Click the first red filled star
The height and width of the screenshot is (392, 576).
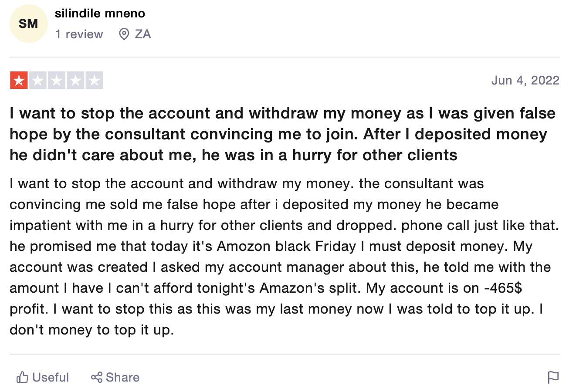[x=19, y=81]
